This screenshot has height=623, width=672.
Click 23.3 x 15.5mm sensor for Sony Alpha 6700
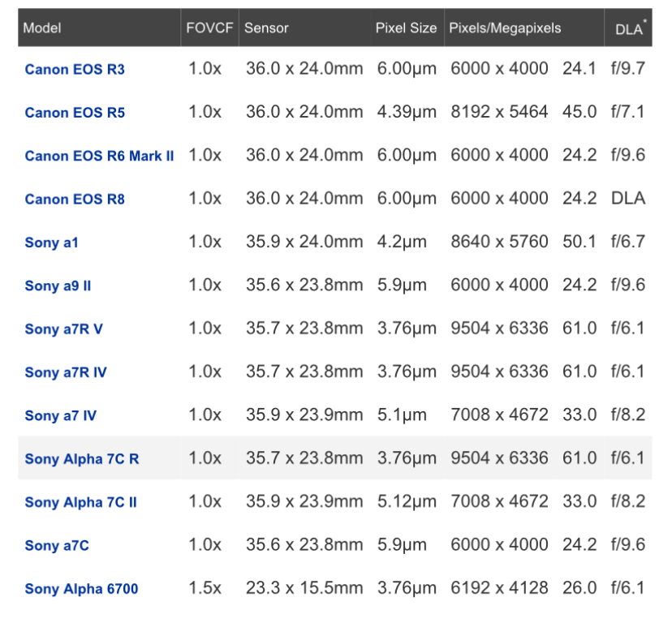[x=304, y=588]
